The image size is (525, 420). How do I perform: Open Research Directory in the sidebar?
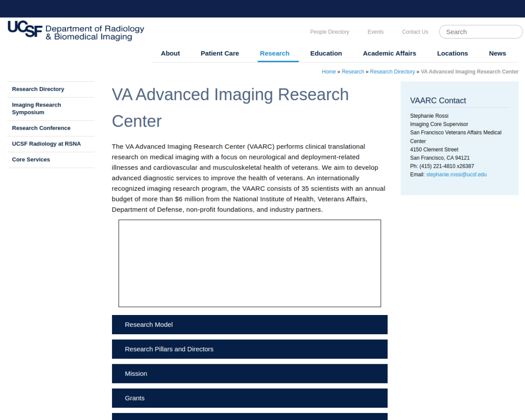(x=50, y=89)
